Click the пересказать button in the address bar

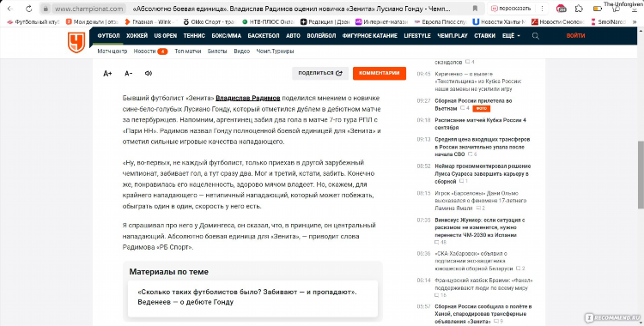coord(512,9)
